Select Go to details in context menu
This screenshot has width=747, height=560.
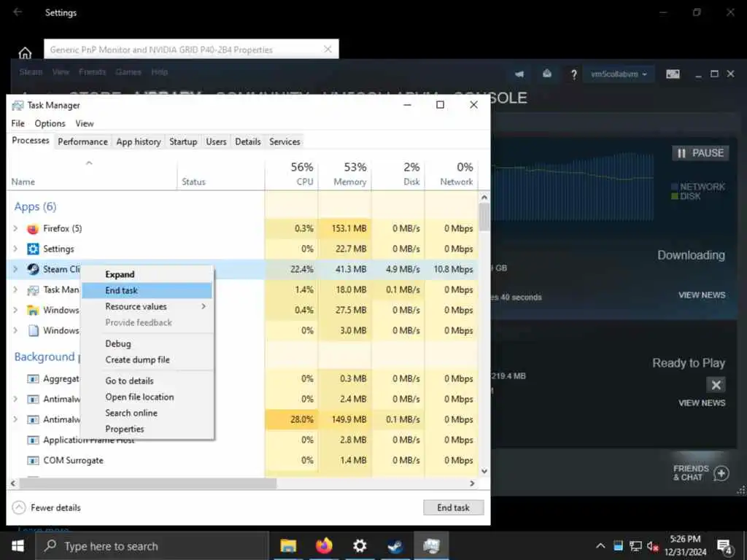click(147, 381)
